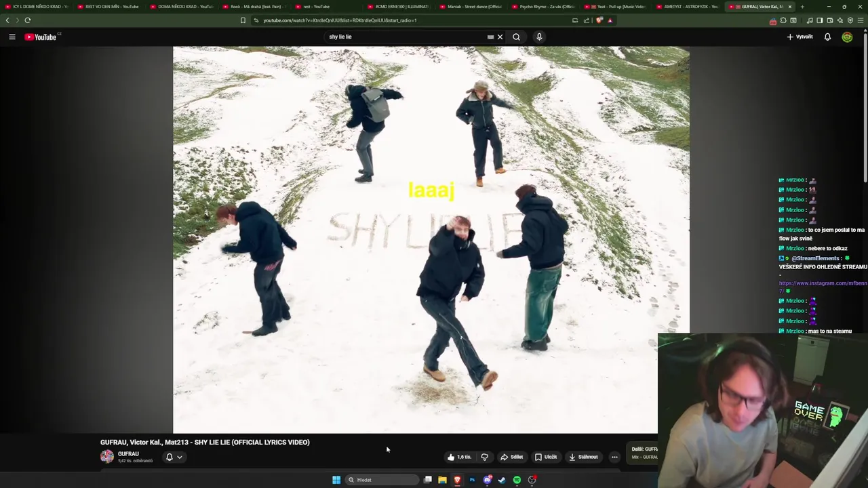Open a new browser tab
Viewport: 868px width, 488px height.
click(802, 7)
